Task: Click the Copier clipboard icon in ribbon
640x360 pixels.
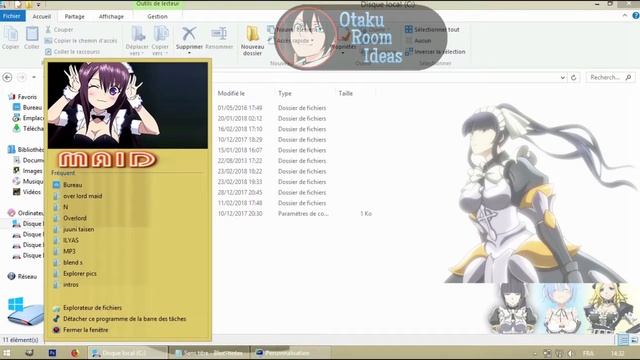Action: [x=10, y=34]
